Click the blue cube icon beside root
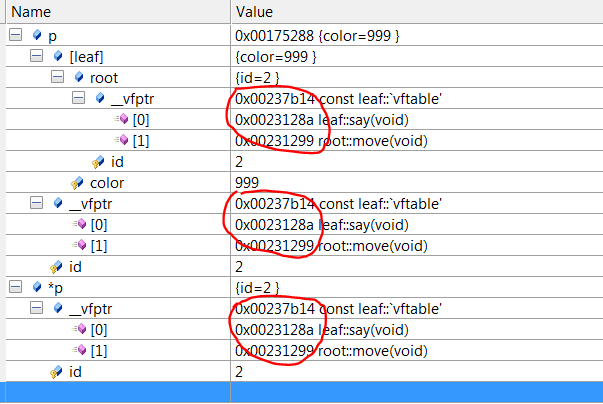Screen dimensions: 603x404 click(79, 77)
